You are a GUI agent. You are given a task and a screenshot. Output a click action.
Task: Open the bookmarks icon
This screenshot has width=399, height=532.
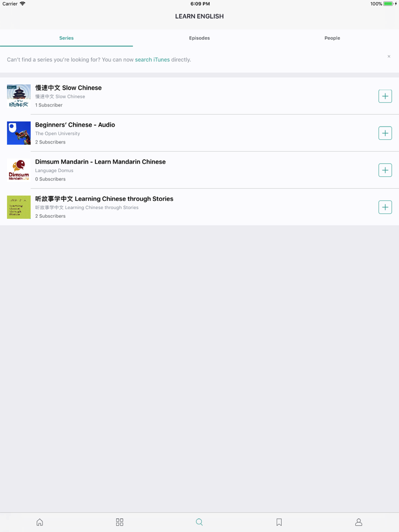point(279,522)
